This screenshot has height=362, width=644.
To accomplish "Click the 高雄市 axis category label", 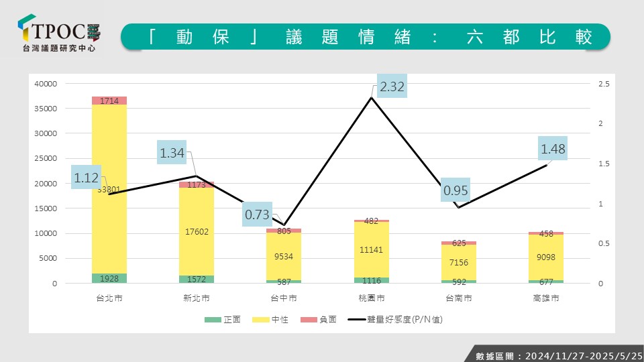I will [545, 297].
